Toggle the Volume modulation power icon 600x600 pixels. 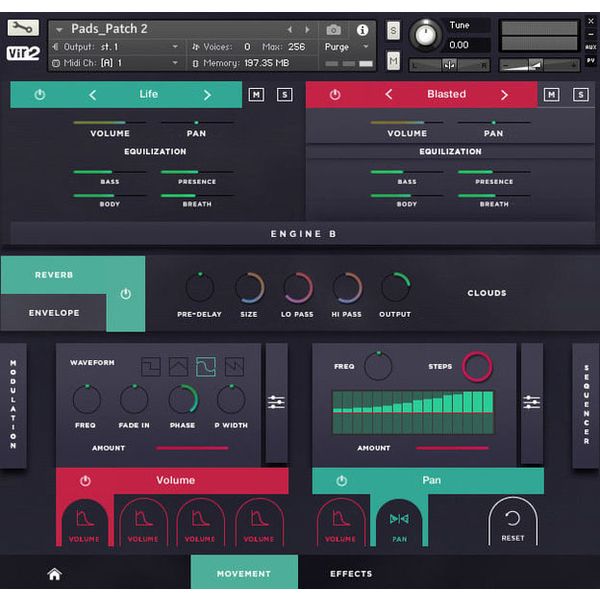85,481
